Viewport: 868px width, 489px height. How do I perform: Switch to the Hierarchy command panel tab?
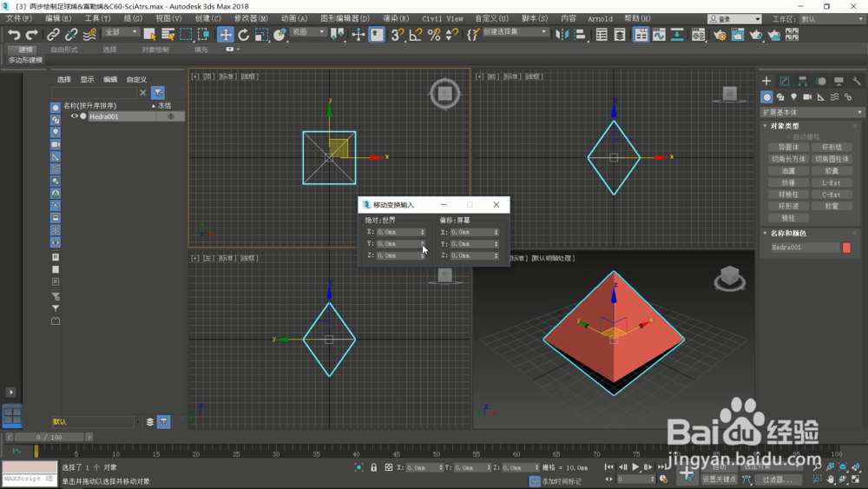803,81
